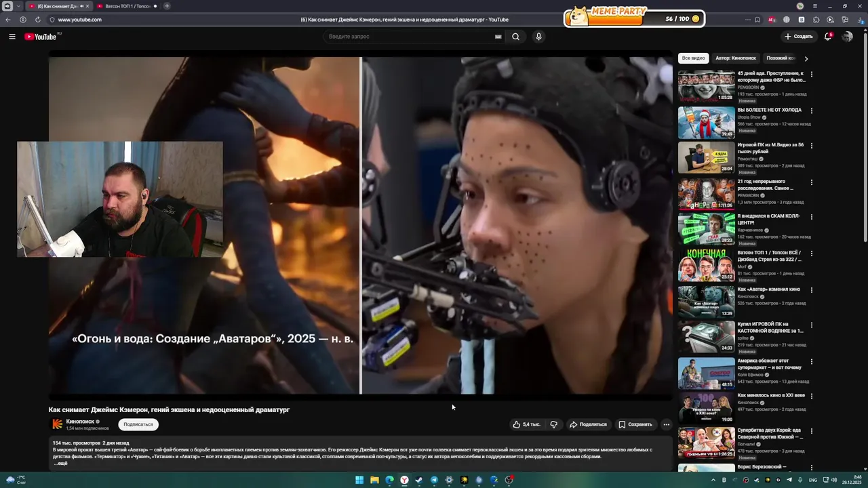Select the 'Похожий контент' chip
The height and width of the screenshot is (488, 868).
[x=781, y=58]
